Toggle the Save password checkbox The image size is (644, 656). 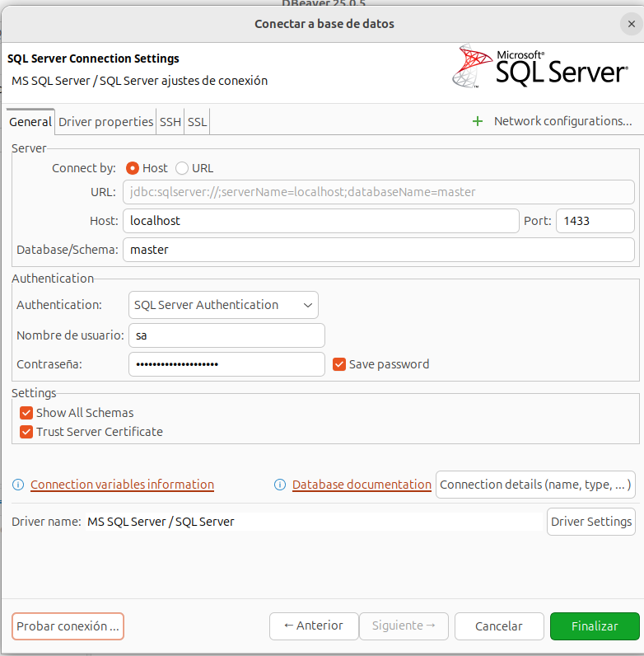tap(339, 364)
